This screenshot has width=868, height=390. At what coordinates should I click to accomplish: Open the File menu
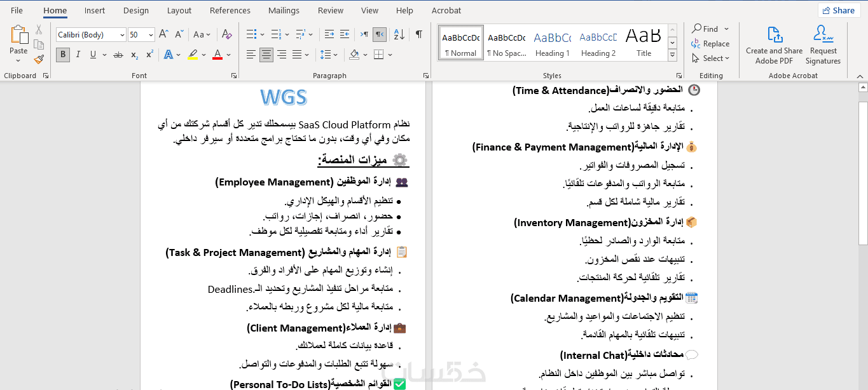coord(17,10)
